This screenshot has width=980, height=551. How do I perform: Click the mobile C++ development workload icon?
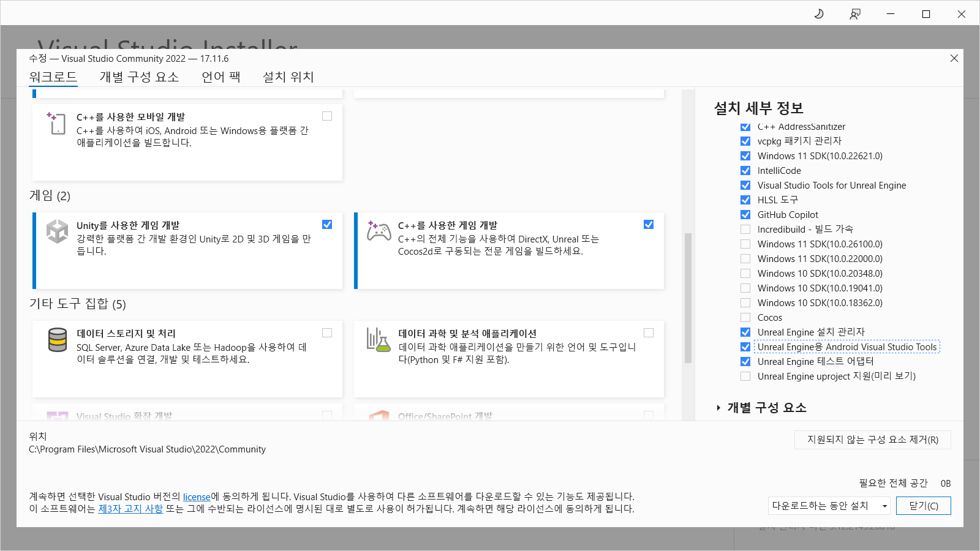pos(56,123)
